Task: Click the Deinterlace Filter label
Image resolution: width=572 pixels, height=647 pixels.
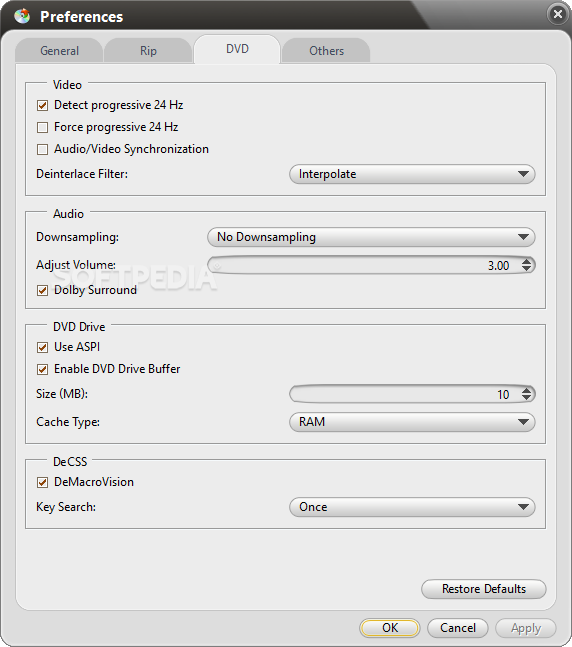Action: coord(82,174)
